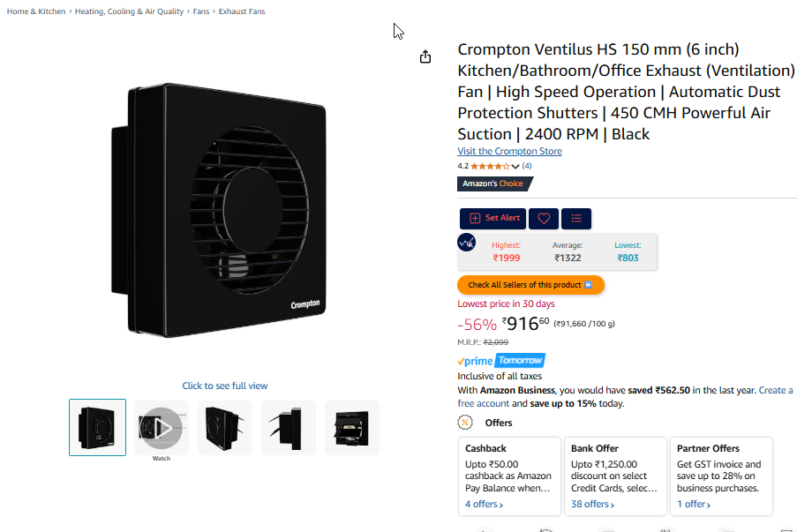The width and height of the screenshot is (812, 532).
Task: Select the last open-shutter thumbnail
Action: pyautogui.click(x=351, y=428)
